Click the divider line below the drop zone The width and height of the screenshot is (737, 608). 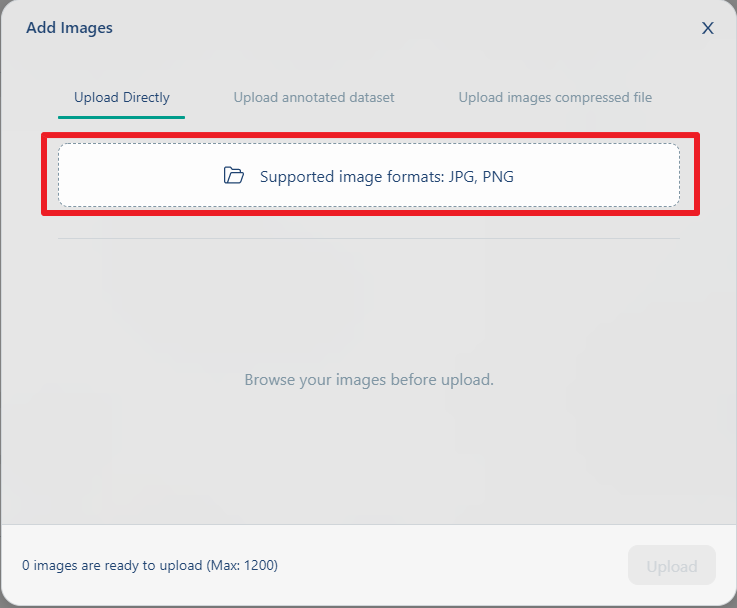pyautogui.click(x=369, y=238)
